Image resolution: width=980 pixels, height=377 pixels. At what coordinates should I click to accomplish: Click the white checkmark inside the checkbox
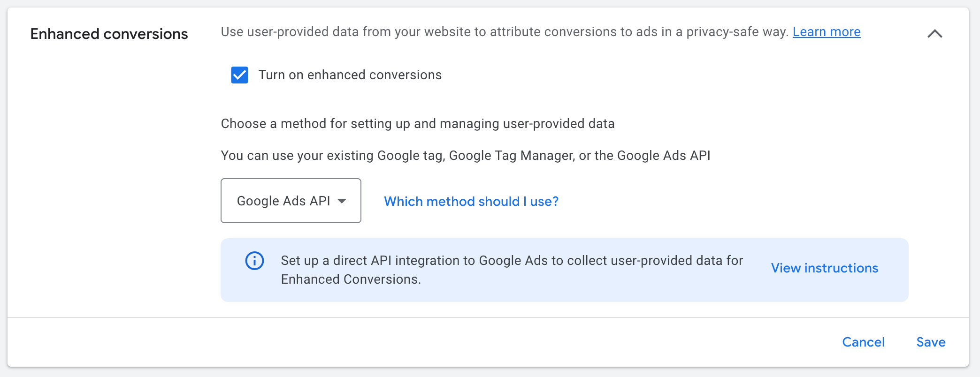point(239,75)
